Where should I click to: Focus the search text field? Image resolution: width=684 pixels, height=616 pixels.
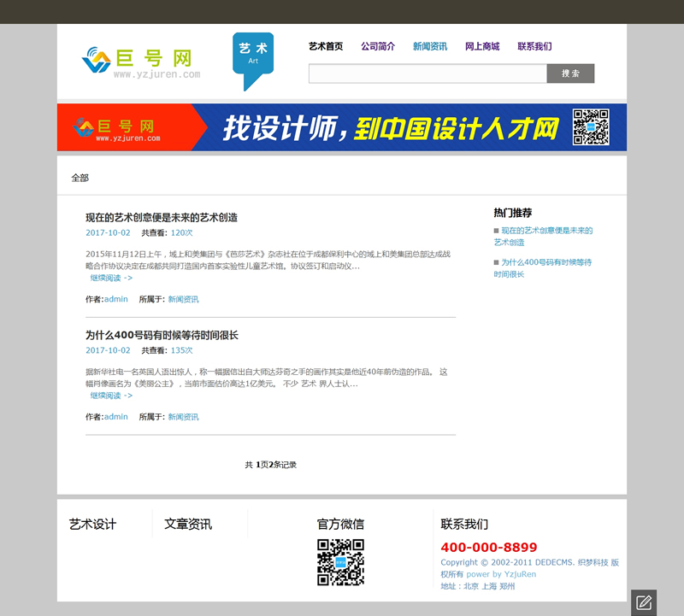(x=427, y=73)
